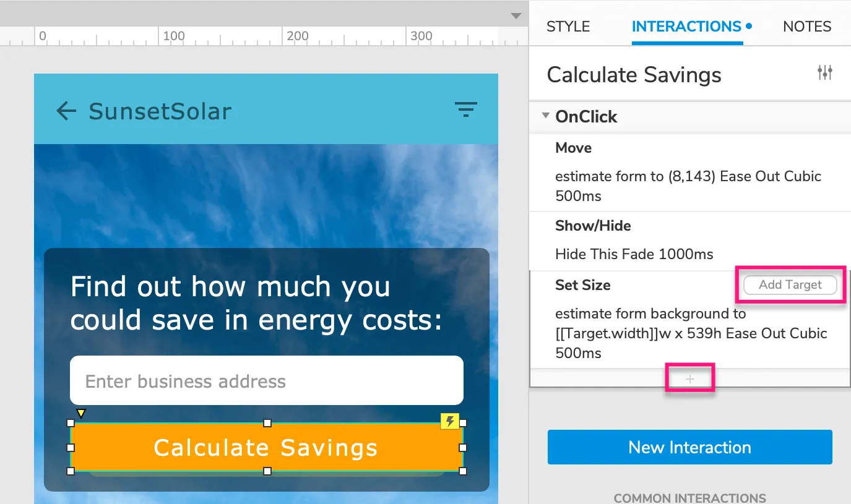Select the SunsetSolar header title

160,111
